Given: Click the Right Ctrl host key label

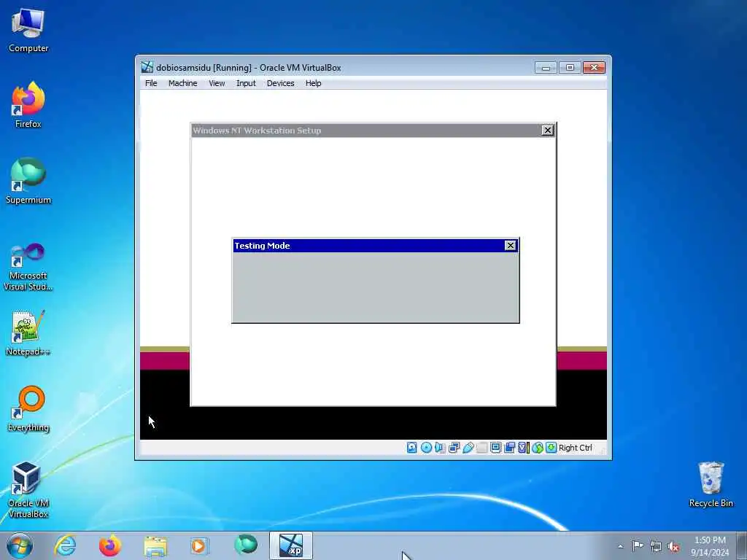Looking at the screenshot, I should 575,448.
